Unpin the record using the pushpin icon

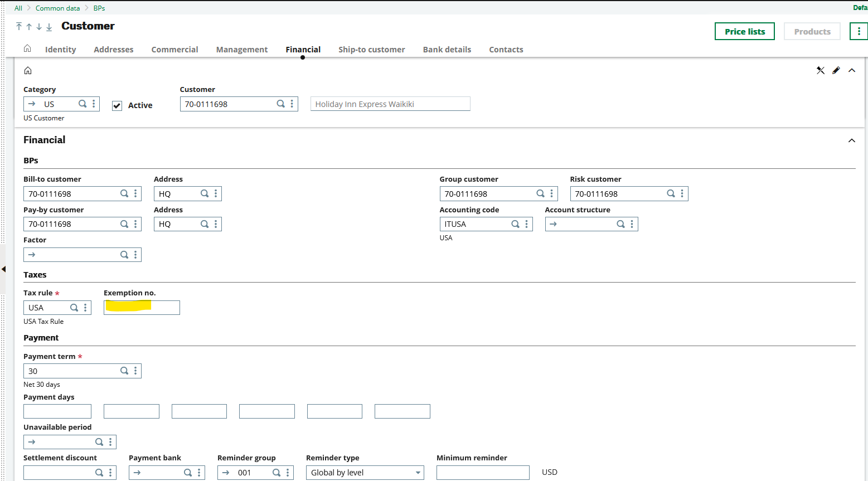[820, 70]
